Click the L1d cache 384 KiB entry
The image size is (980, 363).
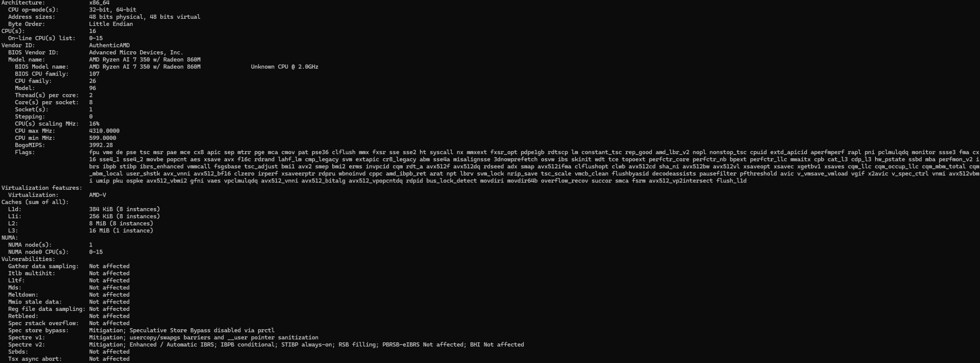tap(124, 209)
